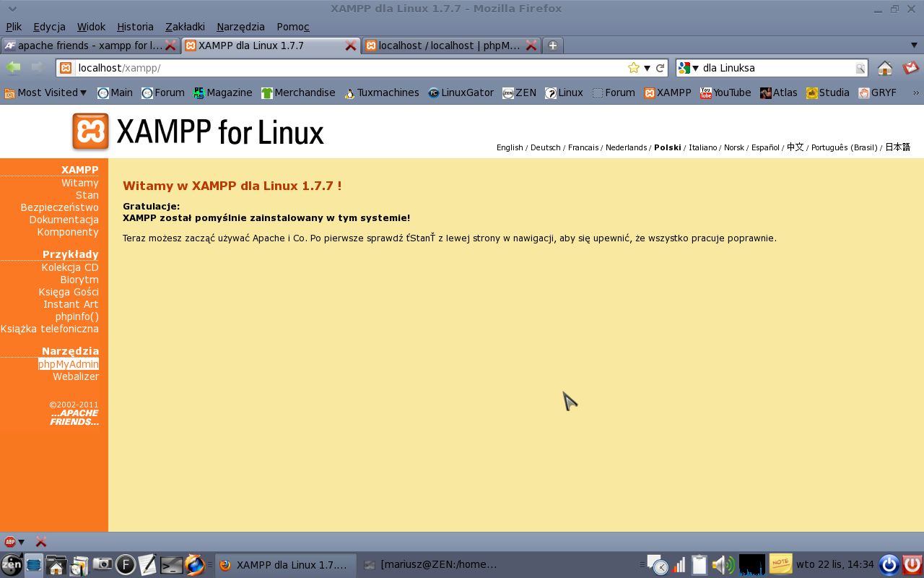Open the Historia menu

click(135, 27)
